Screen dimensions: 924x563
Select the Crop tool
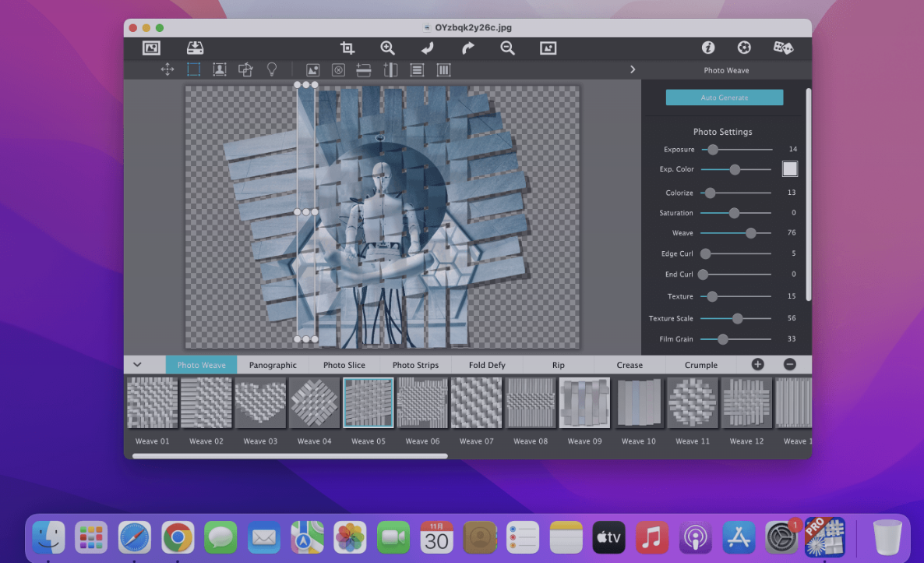click(347, 48)
